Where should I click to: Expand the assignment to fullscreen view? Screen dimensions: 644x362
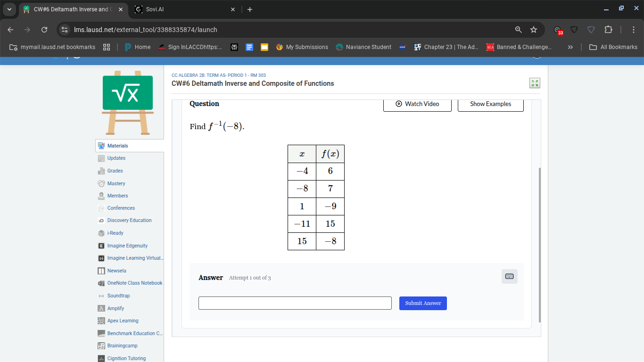coord(535,83)
